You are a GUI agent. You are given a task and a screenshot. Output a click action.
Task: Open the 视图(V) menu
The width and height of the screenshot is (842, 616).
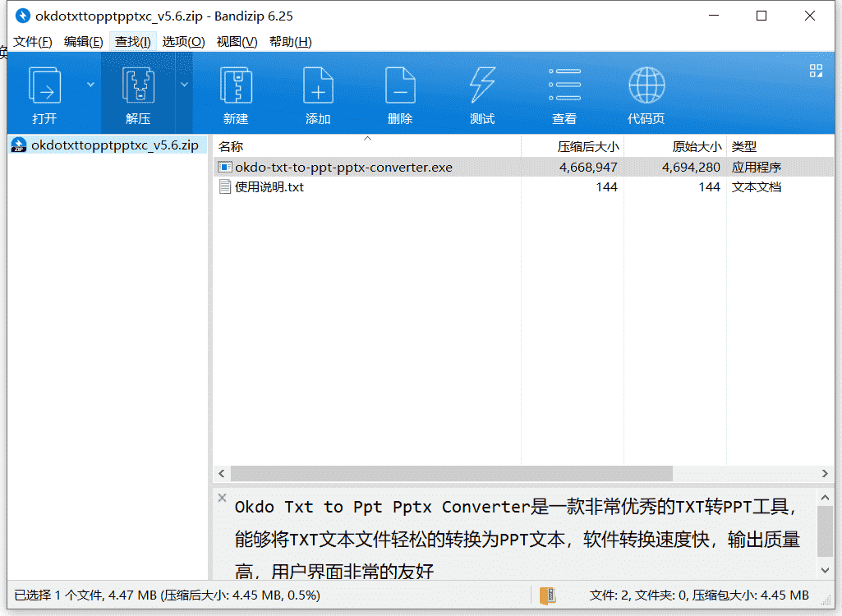(x=237, y=42)
